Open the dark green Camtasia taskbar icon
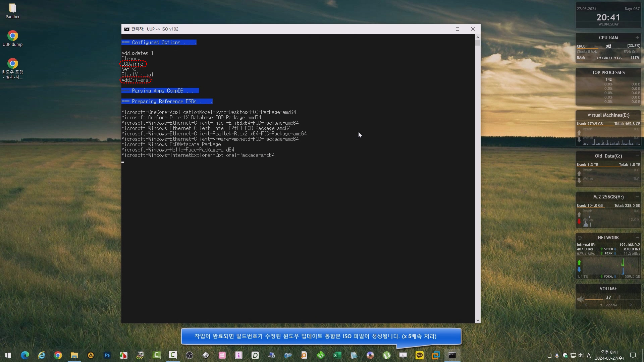This screenshot has width=644, height=362. coord(157,355)
